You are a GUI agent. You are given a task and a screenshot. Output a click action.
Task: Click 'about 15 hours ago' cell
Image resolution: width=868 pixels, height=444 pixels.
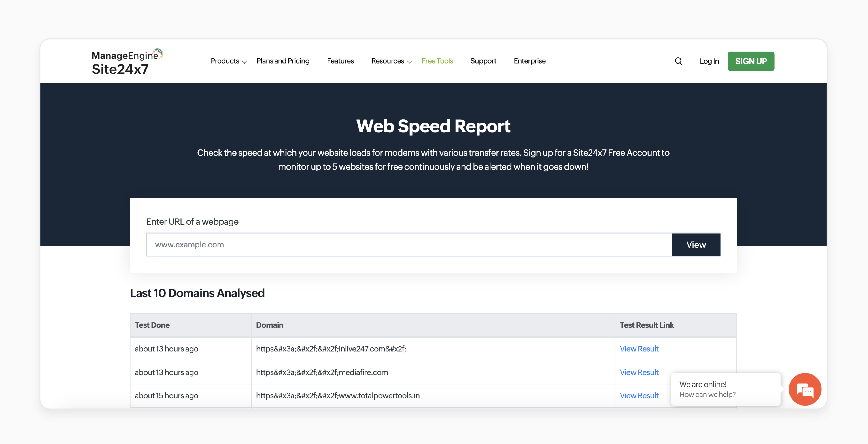click(191, 396)
